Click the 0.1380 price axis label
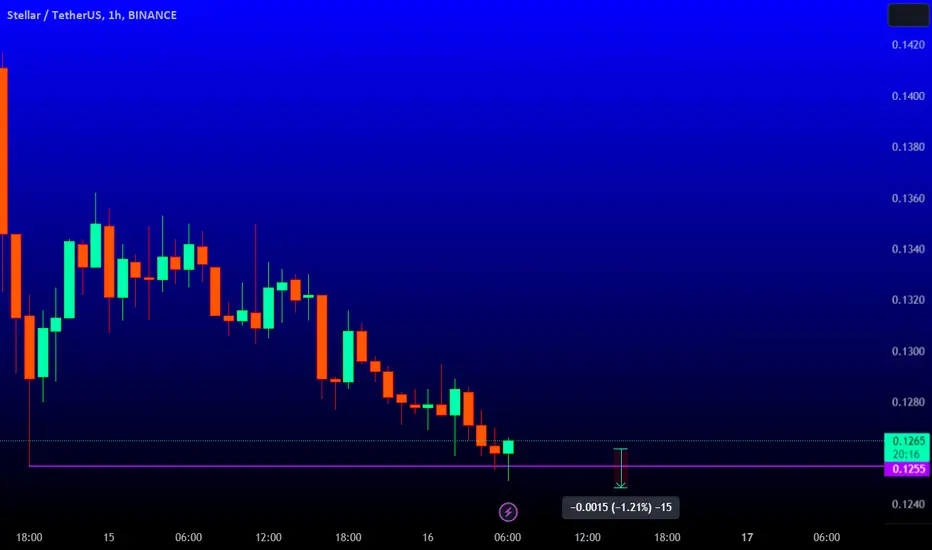932x550 pixels. tap(908, 147)
